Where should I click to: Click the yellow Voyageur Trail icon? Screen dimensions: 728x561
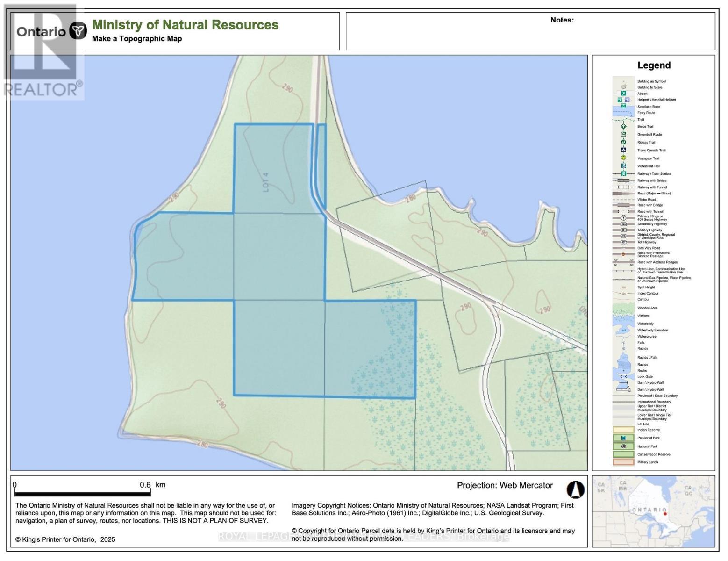pyautogui.click(x=623, y=158)
